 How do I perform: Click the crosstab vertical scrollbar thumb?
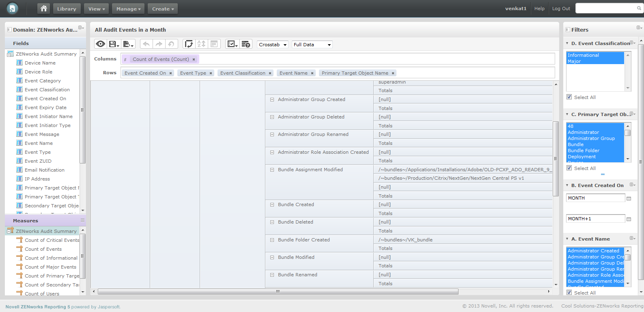coord(556,158)
